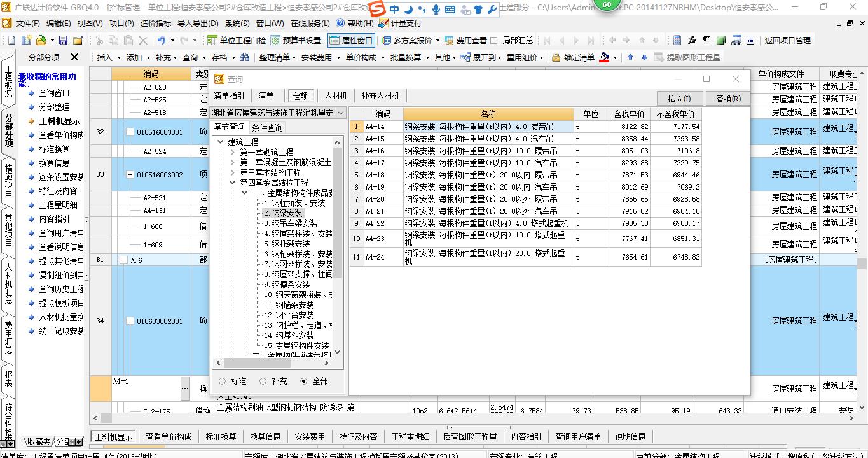Click the Delete X icon in toolbar
The image size is (868, 458).
[143, 40]
